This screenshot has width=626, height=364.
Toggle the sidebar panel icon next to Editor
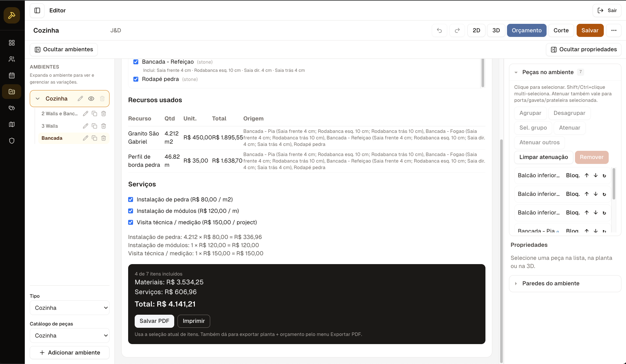37,10
